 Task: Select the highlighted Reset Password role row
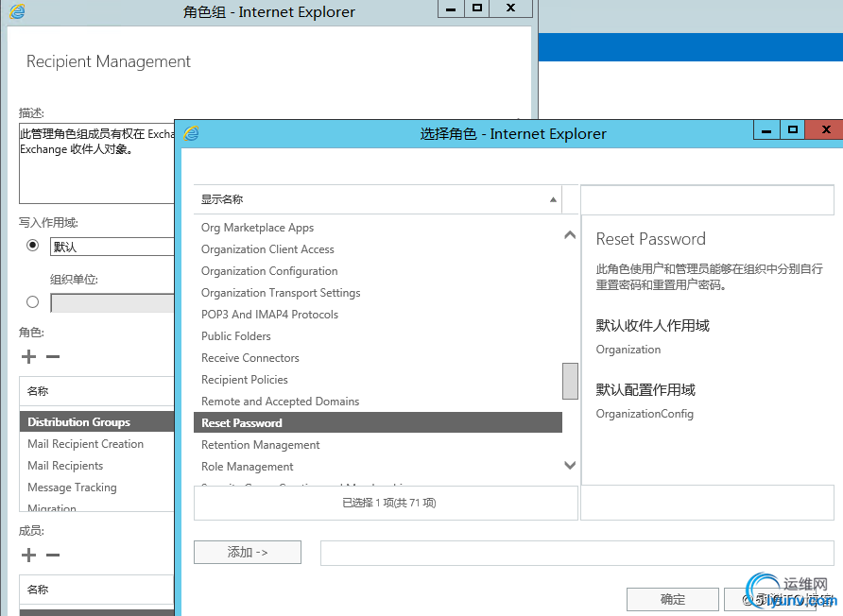[378, 423]
